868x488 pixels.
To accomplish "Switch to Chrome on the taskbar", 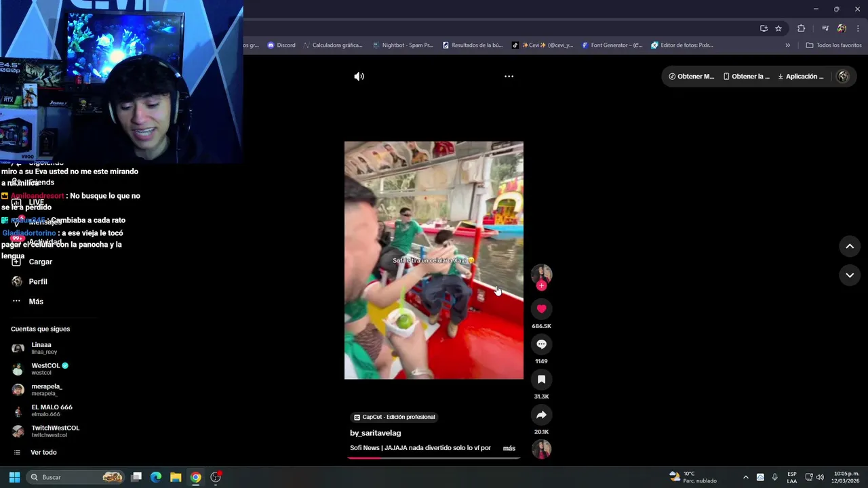I will point(195,477).
